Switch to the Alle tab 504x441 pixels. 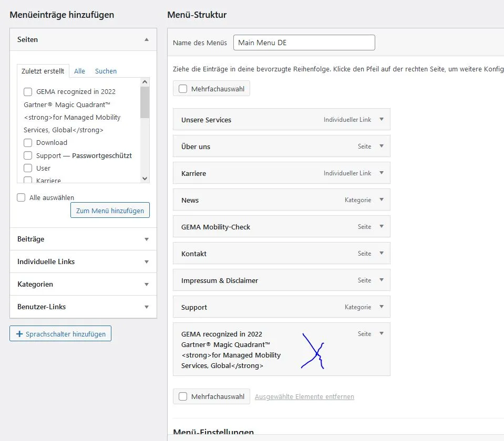79,71
